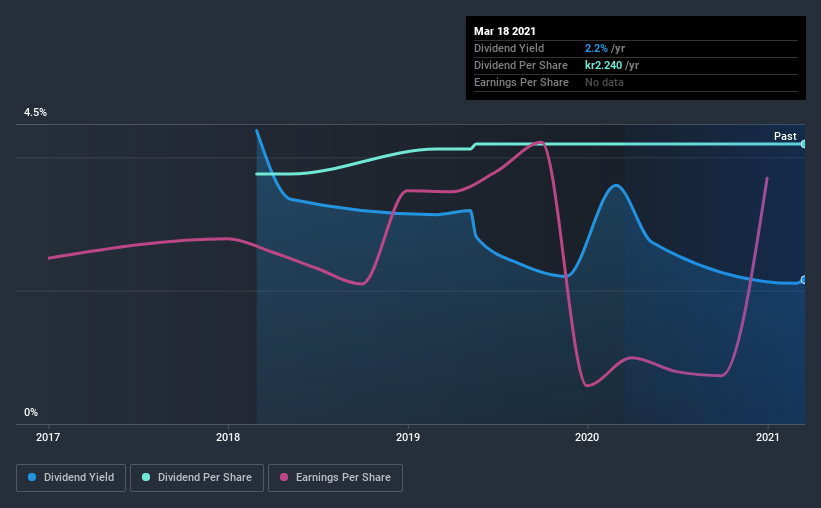Click the 'Mar 18 2021' tooltip date
The height and width of the screenshot is (508, 821).
(505, 31)
